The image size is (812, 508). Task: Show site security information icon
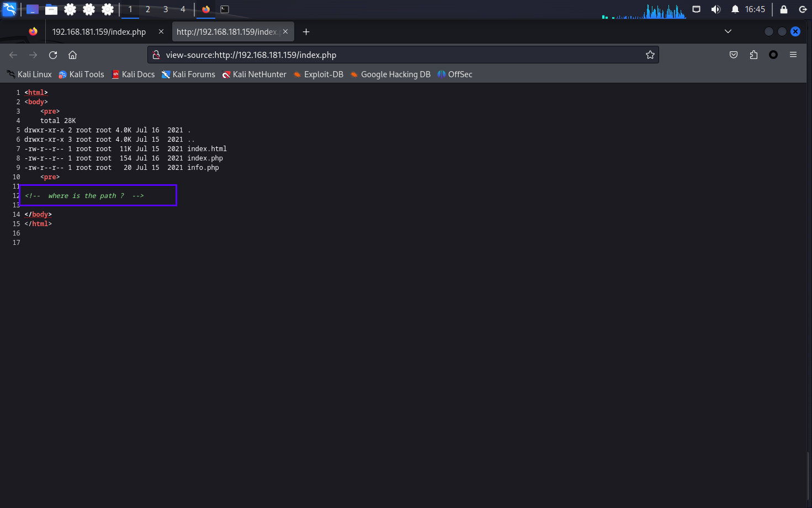tap(156, 55)
